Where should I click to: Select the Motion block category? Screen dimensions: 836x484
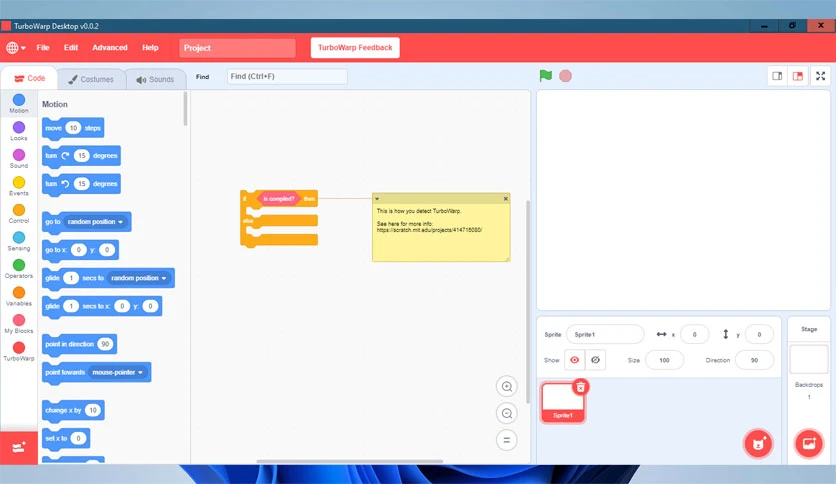click(19, 103)
